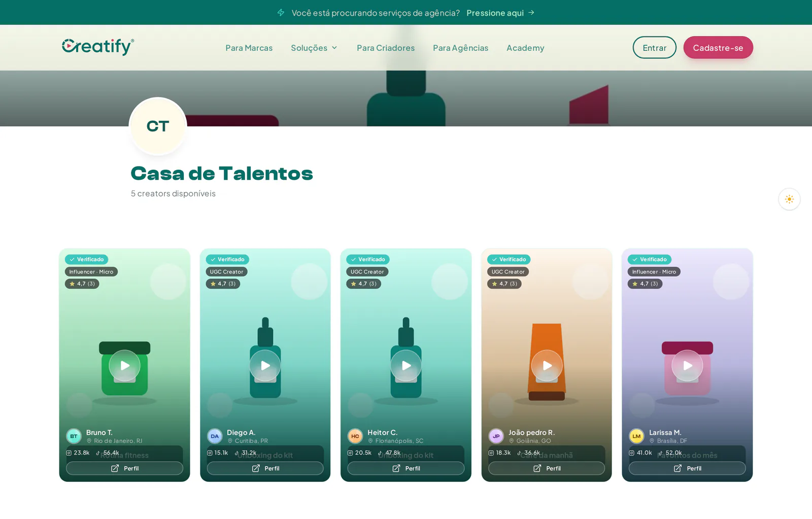Click the lightning bolt icon in top banner

281,12
